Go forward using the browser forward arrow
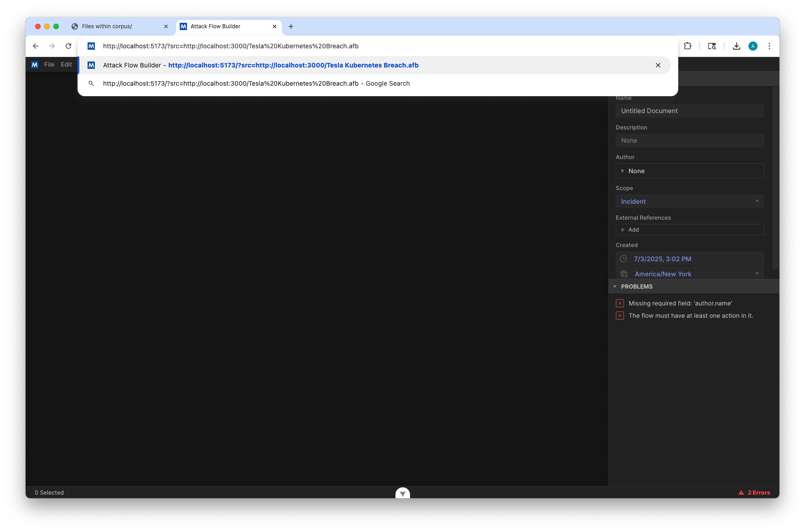This screenshot has height=532, width=805. (x=52, y=46)
